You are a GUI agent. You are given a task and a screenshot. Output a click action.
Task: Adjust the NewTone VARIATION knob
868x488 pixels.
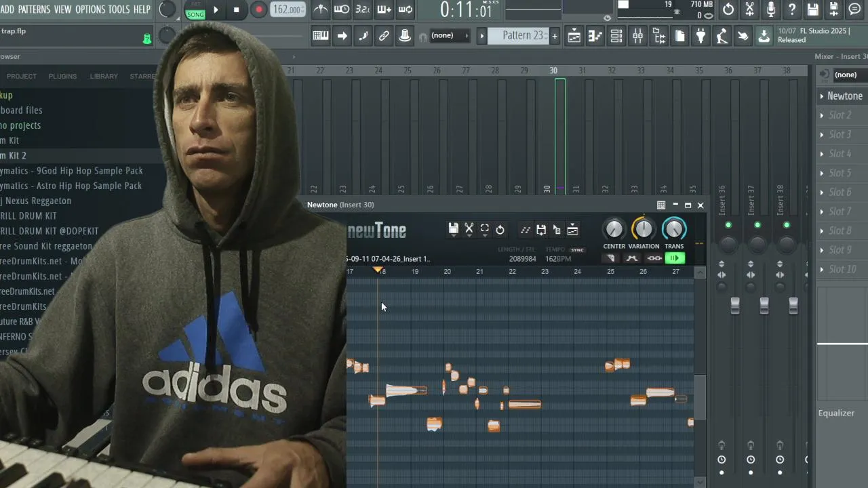tap(644, 229)
